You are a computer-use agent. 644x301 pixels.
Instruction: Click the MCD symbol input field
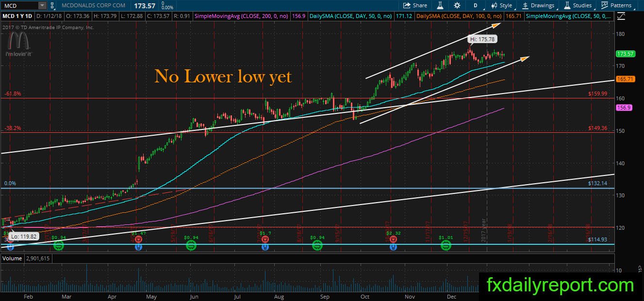click(19, 5)
